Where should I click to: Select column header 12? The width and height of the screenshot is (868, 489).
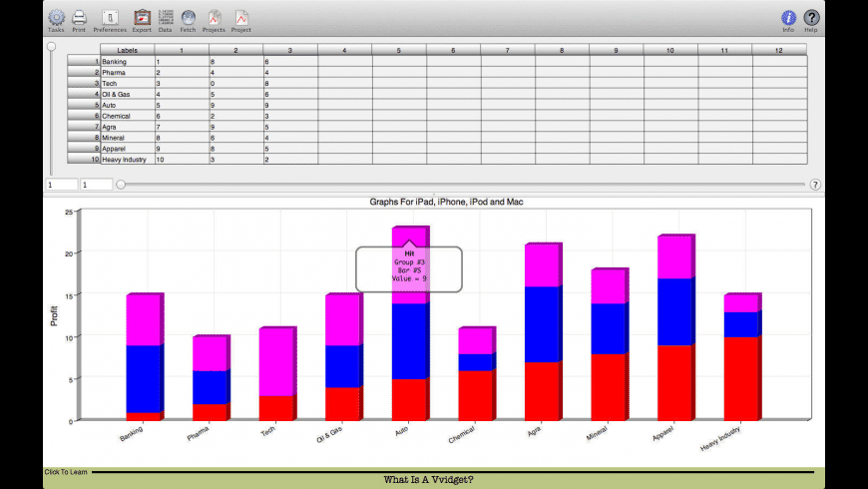779,50
